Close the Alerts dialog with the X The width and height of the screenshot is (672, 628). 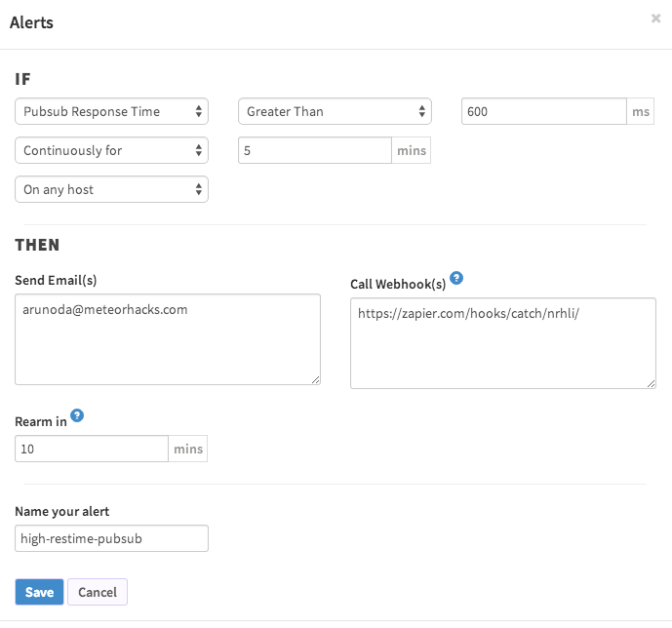(x=655, y=18)
